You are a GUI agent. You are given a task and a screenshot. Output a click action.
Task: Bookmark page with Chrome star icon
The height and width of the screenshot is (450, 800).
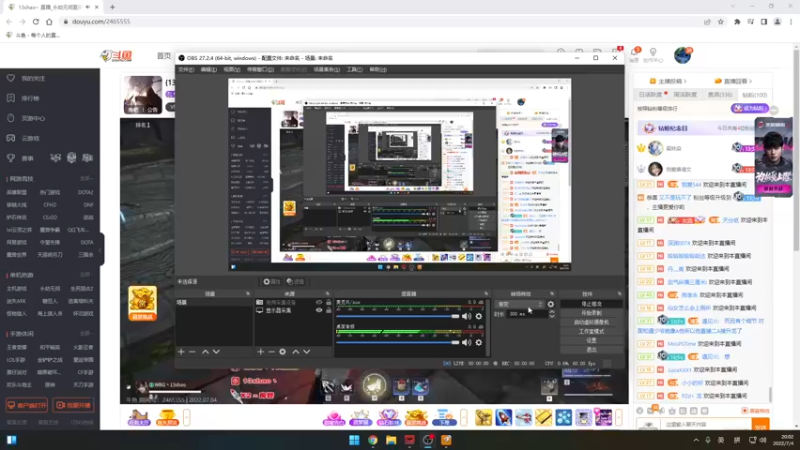721,21
